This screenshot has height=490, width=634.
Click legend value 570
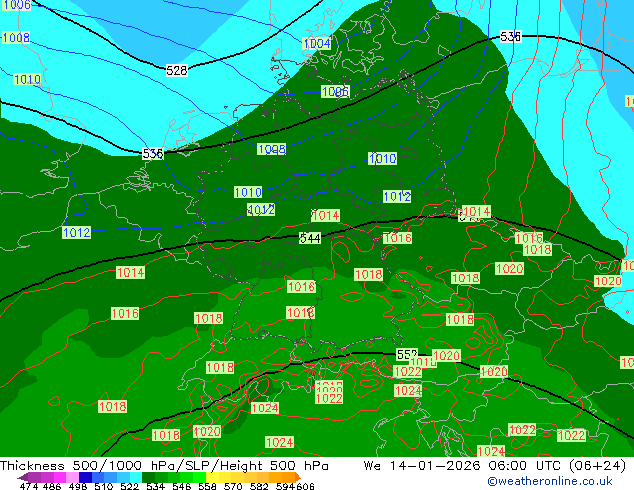(233, 486)
